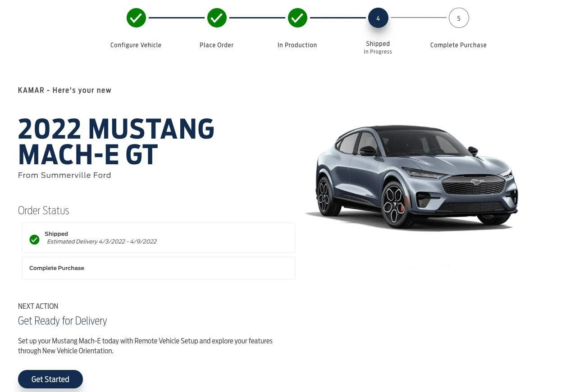Click the In Production green checkmark step
The image size is (584, 392).
point(297,18)
